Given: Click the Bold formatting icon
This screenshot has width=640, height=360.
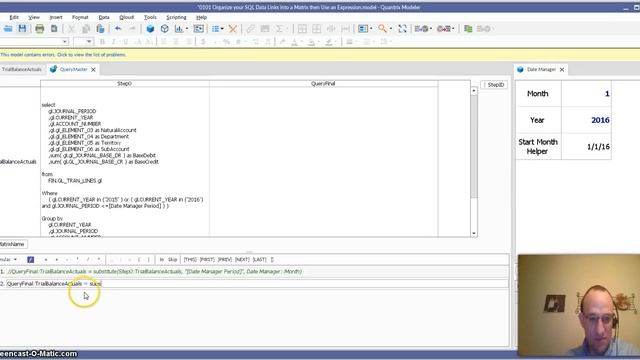Looking at the screenshot, I should click(x=102, y=42).
